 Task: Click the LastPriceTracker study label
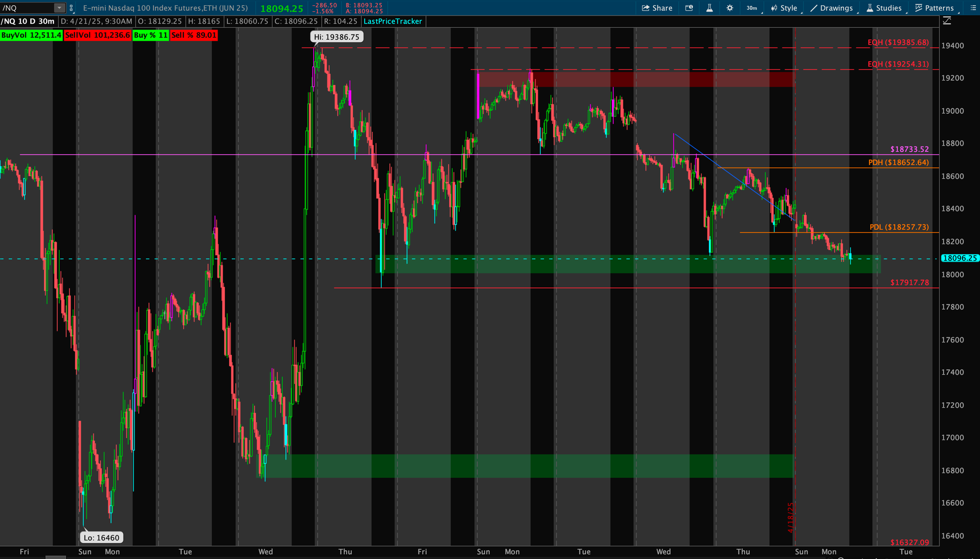pos(392,22)
